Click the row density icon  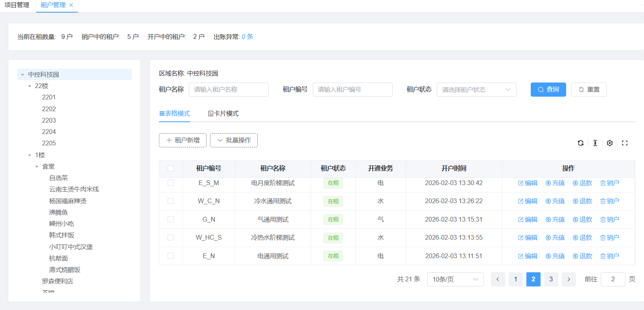click(x=595, y=143)
